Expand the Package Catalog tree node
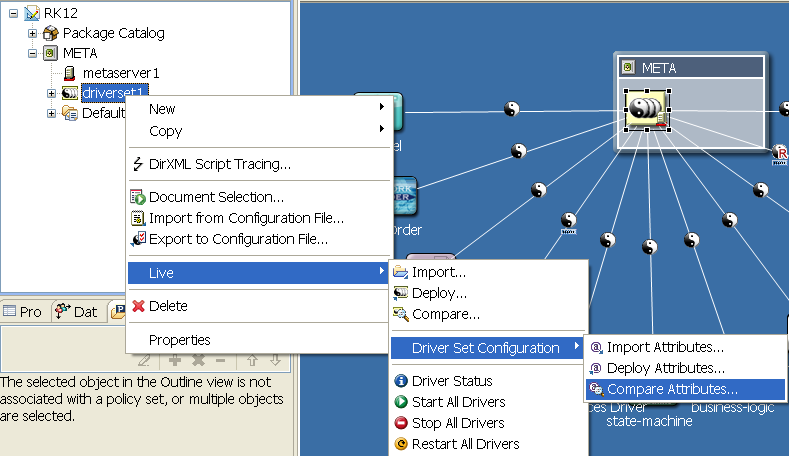 [x=32, y=33]
